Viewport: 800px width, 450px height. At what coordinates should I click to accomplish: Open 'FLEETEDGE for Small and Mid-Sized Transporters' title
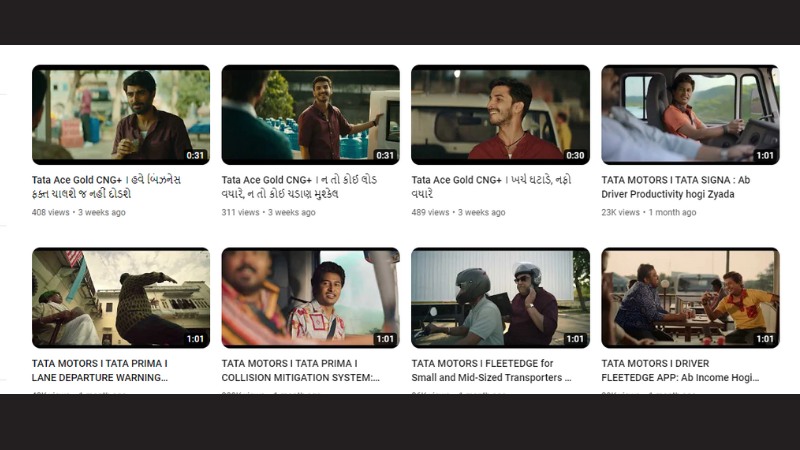491,370
